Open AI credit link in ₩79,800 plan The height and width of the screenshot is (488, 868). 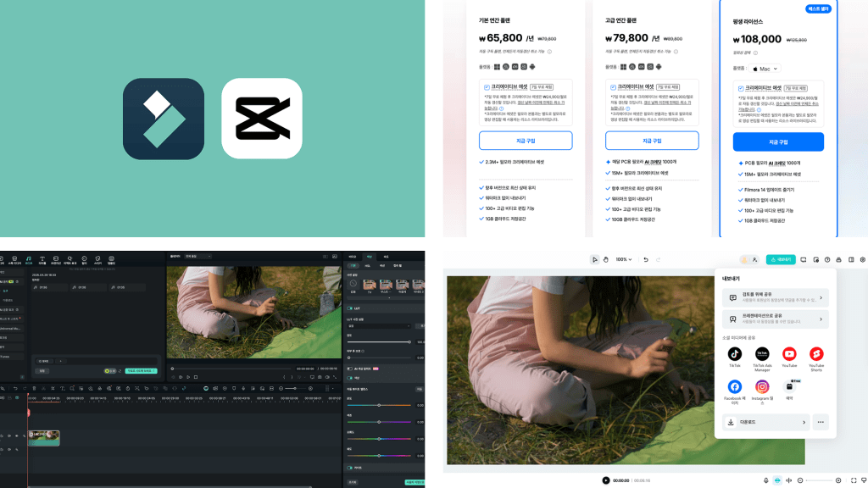(653, 162)
